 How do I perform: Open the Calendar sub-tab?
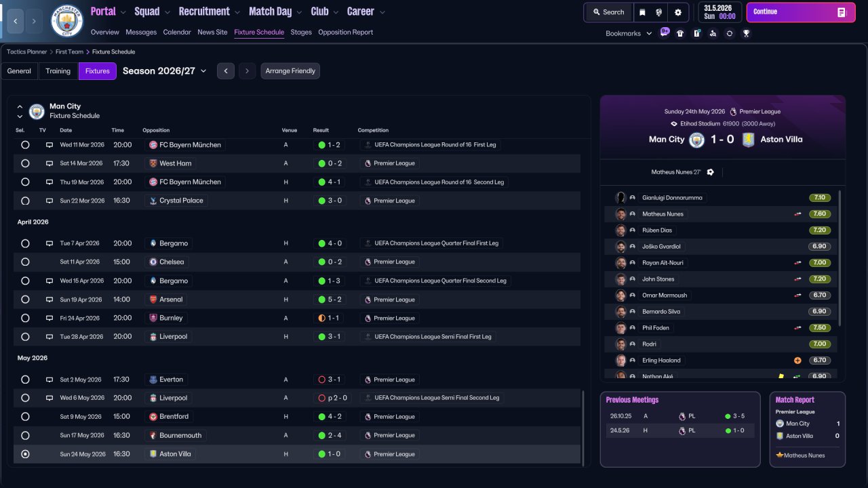point(177,32)
